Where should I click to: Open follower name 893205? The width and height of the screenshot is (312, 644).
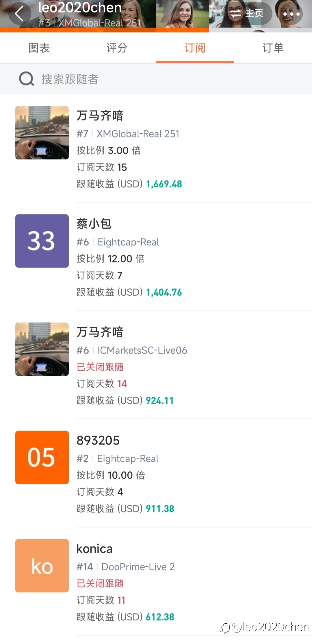click(98, 440)
